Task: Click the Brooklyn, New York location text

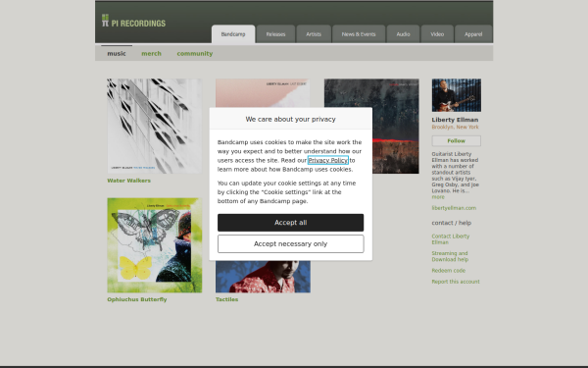Action: point(455,127)
